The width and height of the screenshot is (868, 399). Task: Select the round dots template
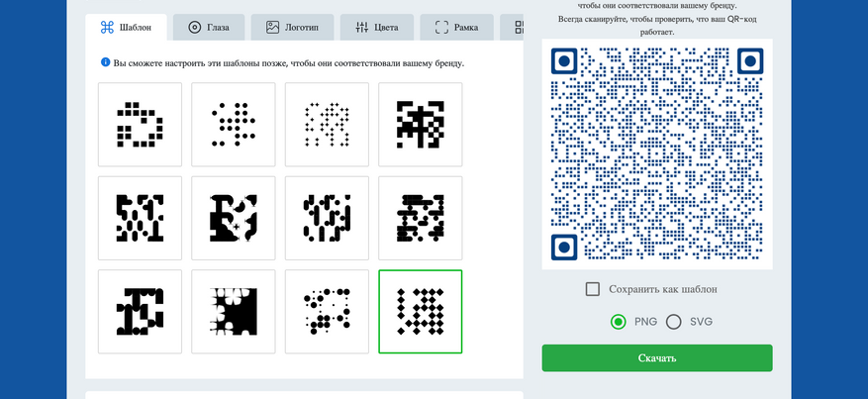[x=234, y=125]
